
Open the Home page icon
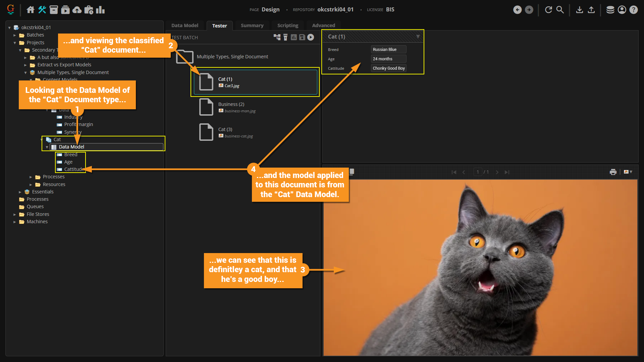click(31, 10)
